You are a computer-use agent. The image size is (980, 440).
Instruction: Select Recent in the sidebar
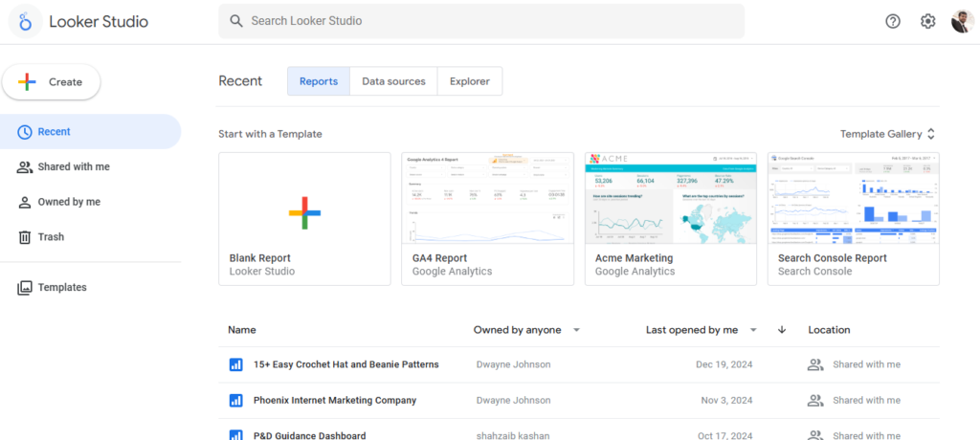coord(90,132)
